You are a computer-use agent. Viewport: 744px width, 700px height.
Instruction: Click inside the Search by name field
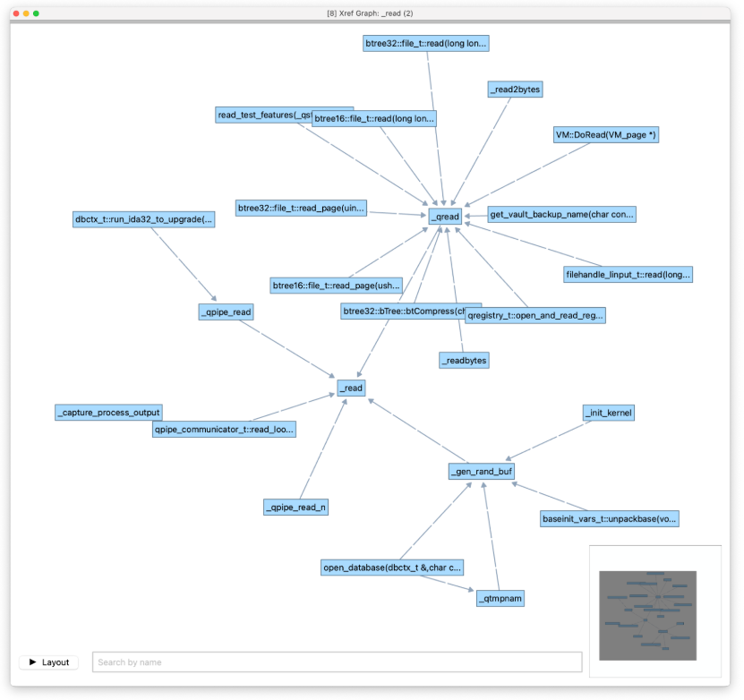[338, 662]
